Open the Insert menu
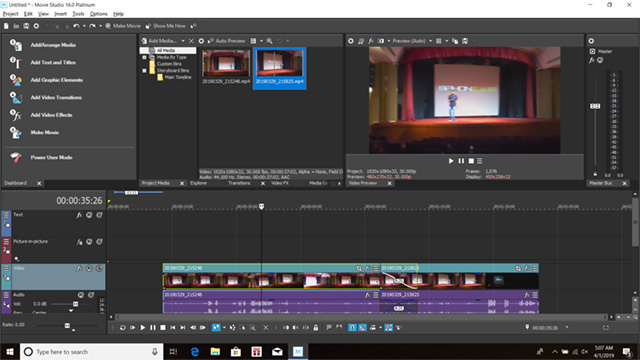 [60, 14]
